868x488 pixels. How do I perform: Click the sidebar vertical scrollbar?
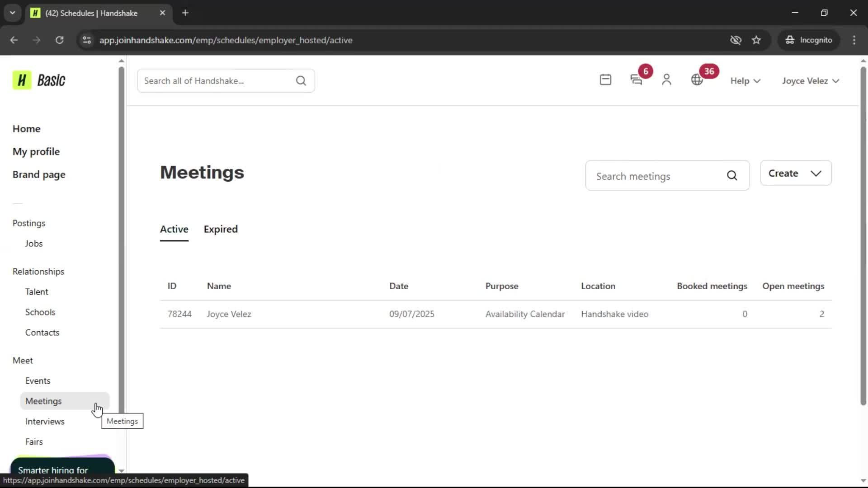click(121, 239)
